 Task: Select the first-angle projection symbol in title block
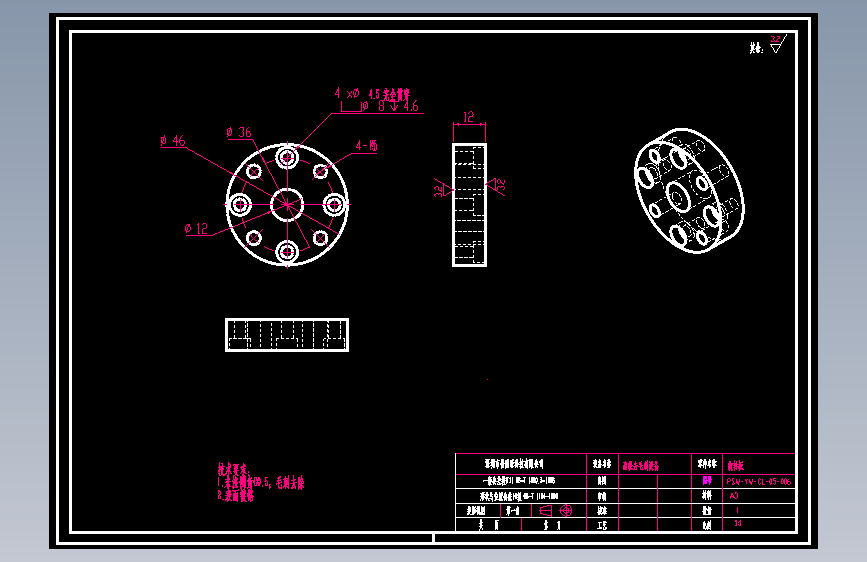[556, 511]
